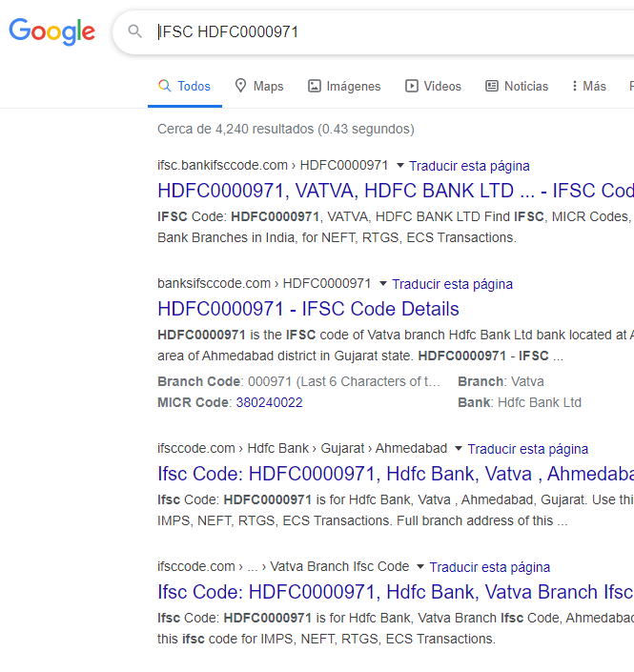Viewport: 634px width, 672px height.
Task: Expand dropdown arrow after Vatva Branch Ifsc Code
Action: (420, 566)
